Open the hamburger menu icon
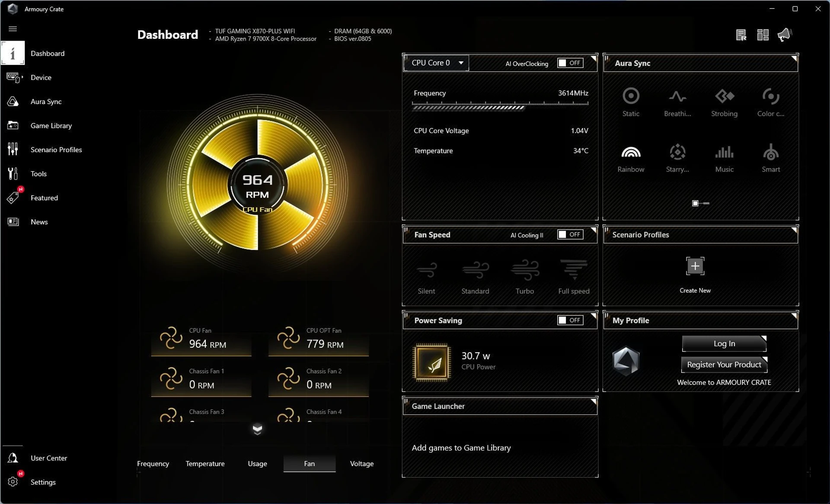830x504 pixels. (13, 29)
